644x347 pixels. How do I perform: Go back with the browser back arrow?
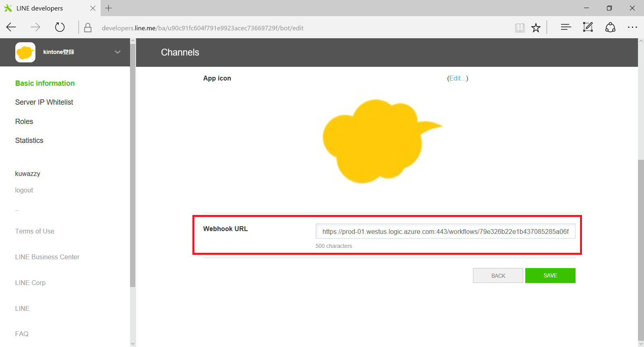[x=11, y=27]
